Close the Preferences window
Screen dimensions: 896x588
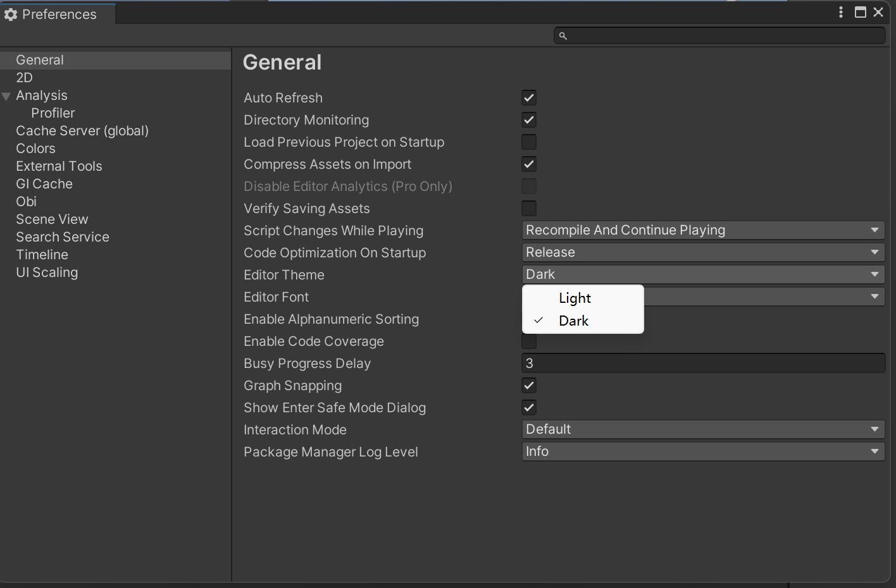click(878, 12)
